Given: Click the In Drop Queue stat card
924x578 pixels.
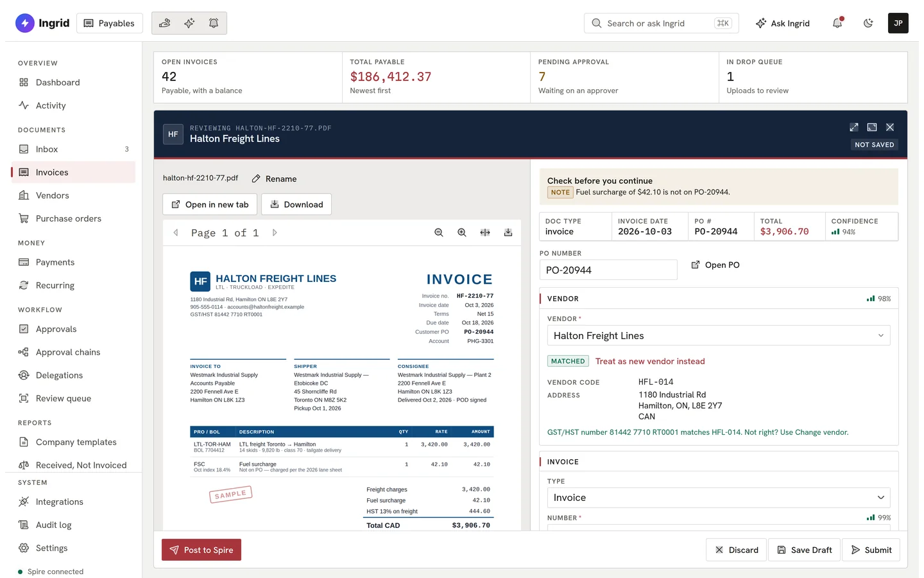Looking at the screenshot, I should pyautogui.click(x=813, y=77).
